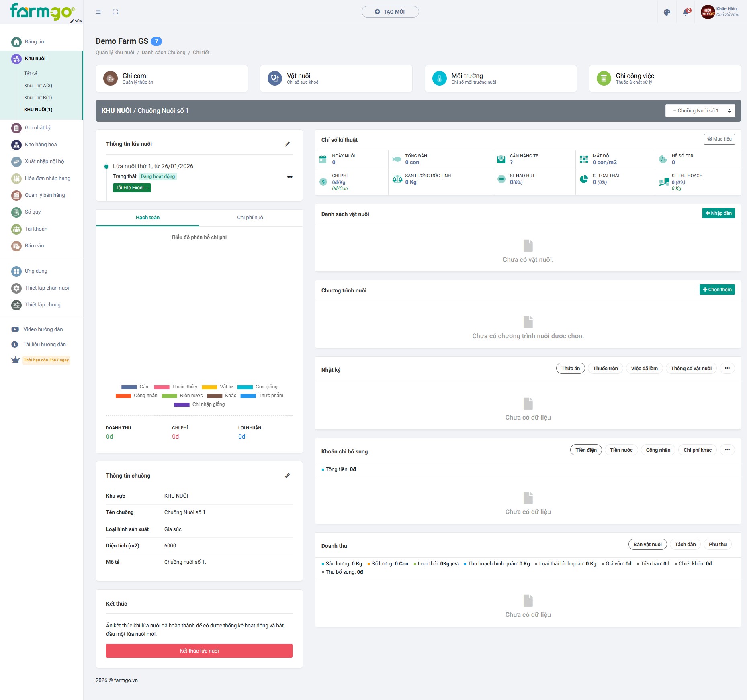This screenshot has height=700, width=747.
Task: Expand more options in Nhật ký section
Action: tap(727, 369)
